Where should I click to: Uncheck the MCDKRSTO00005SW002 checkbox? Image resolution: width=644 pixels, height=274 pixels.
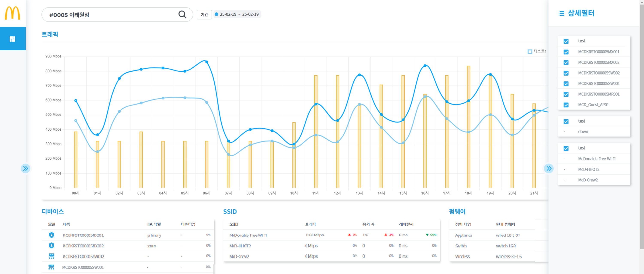click(x=566, y=73)
